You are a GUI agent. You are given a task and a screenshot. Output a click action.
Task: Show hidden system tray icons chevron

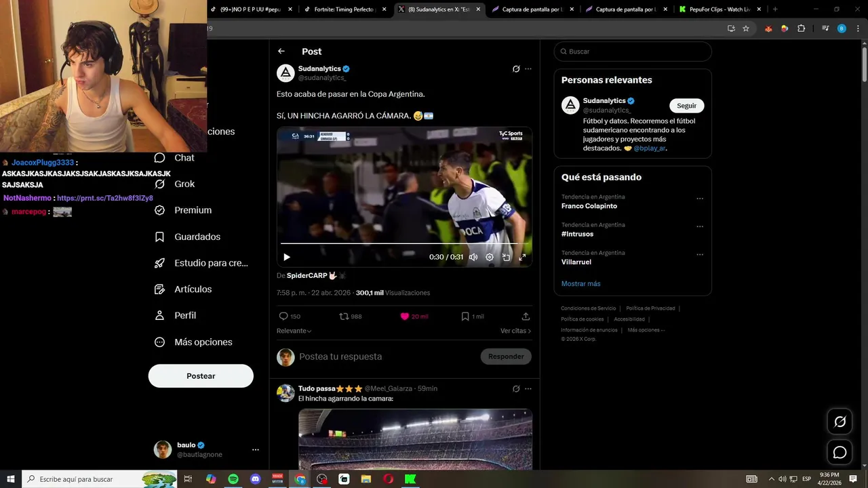771,479
